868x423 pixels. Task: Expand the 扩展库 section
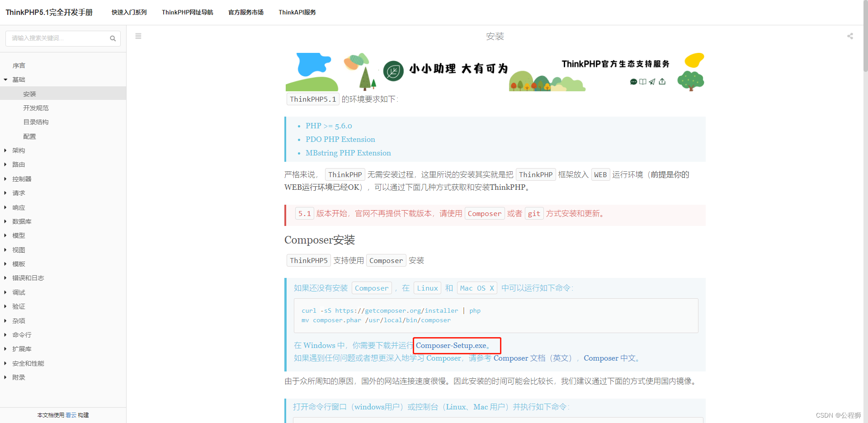(x=5, y=349)
